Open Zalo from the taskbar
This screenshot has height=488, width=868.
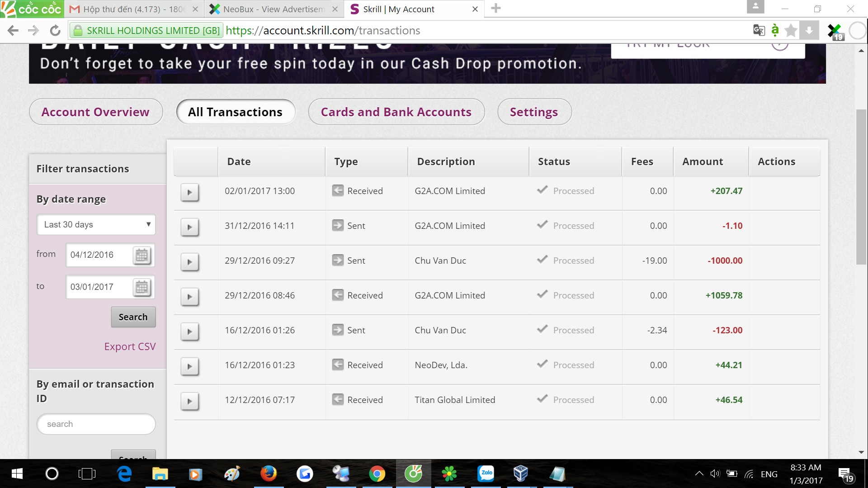tap(486, 474)
